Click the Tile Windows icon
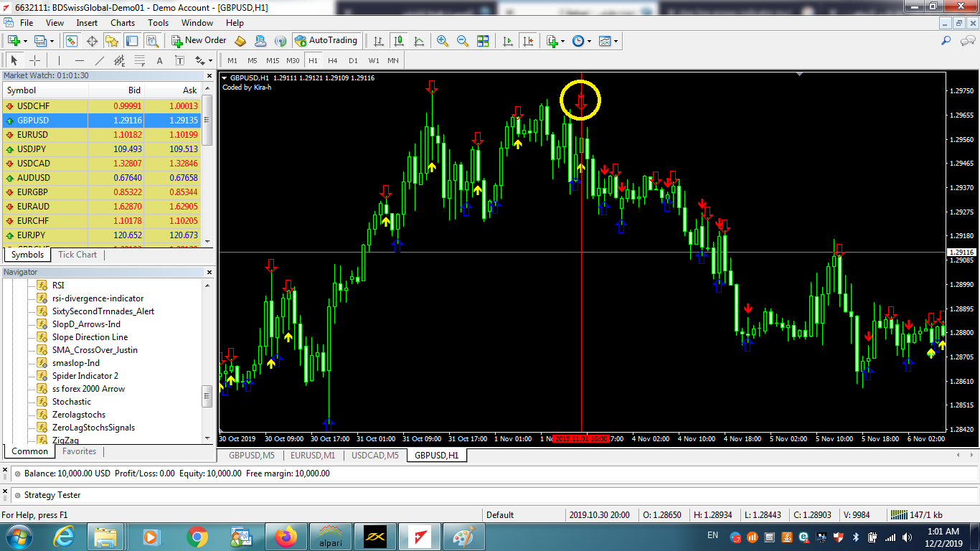This screenshot has height=551, width=980. coord(483,41)
